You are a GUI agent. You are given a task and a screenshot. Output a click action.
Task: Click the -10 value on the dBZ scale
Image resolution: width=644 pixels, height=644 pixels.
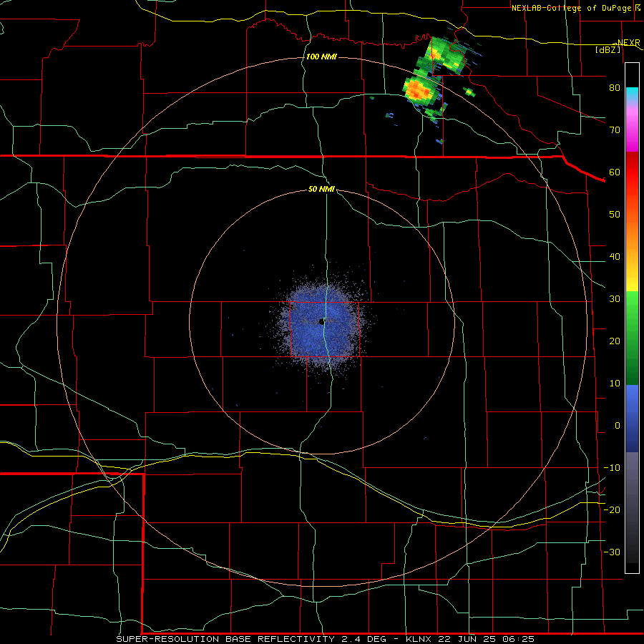[x=612, y=468]
